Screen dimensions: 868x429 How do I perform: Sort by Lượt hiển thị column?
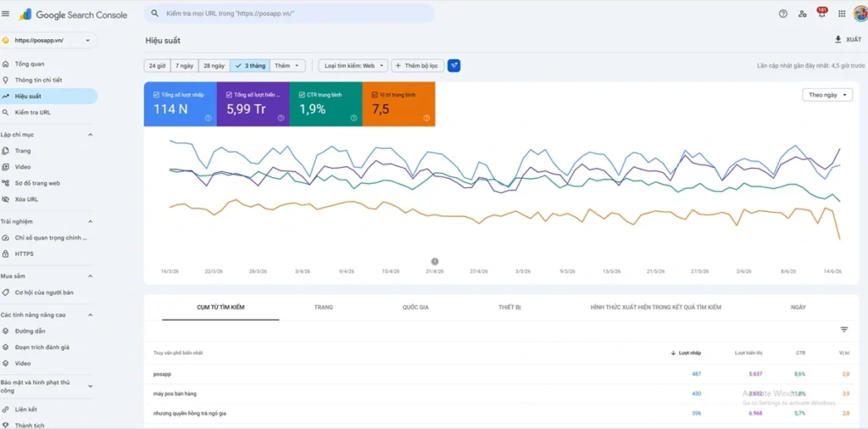748,353
